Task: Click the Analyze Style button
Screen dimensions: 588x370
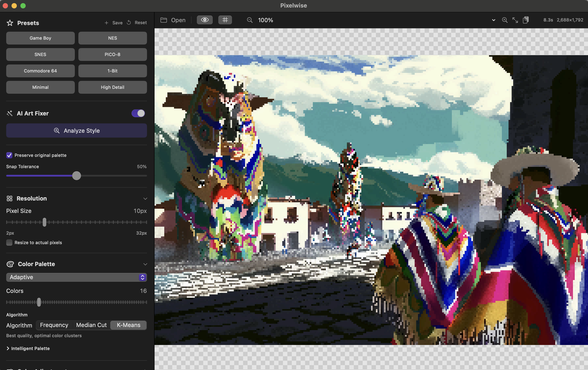Action: click(76, 130)
